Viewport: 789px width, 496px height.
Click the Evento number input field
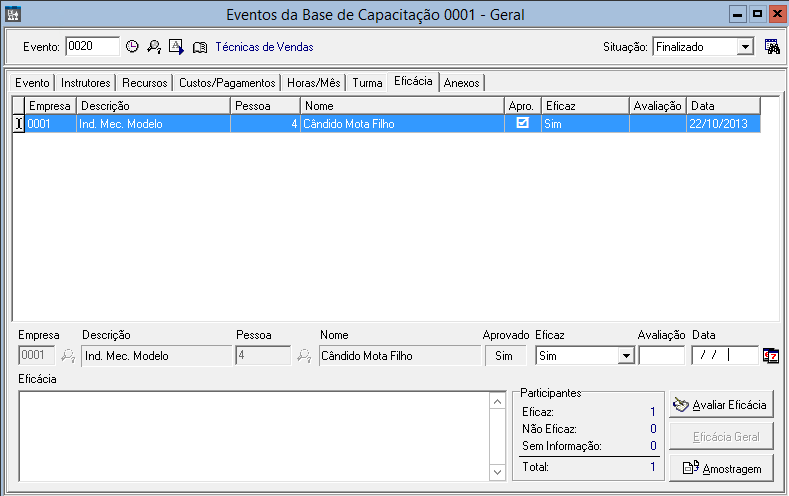pos(92,47)
